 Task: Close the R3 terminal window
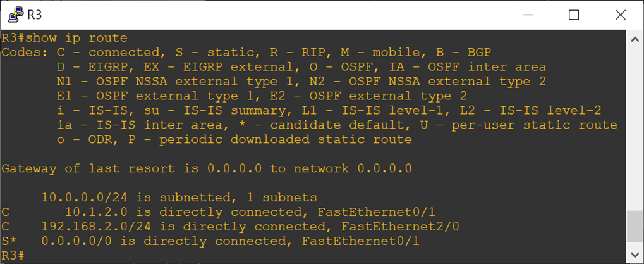pyautogui.click(x=620, y=15)
